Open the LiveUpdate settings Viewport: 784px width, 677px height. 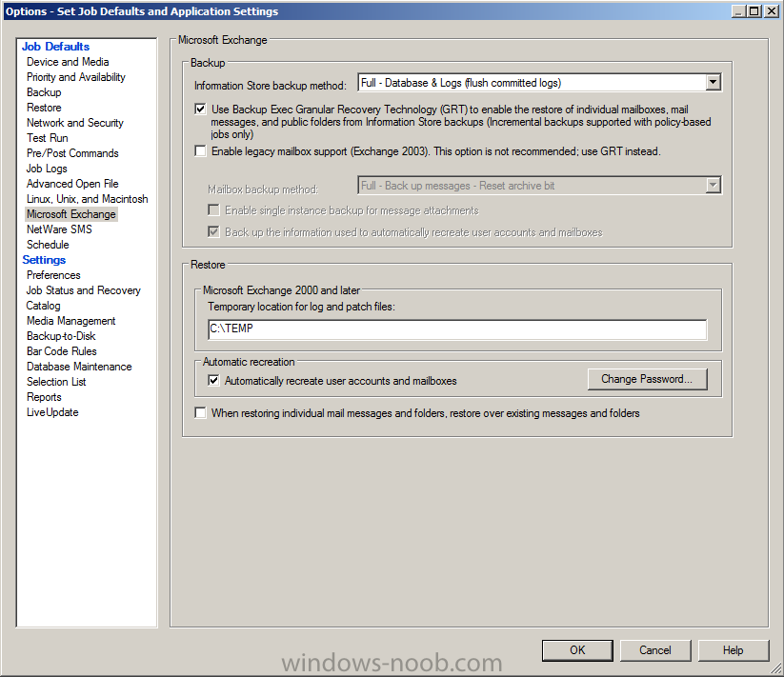[52, 412]
